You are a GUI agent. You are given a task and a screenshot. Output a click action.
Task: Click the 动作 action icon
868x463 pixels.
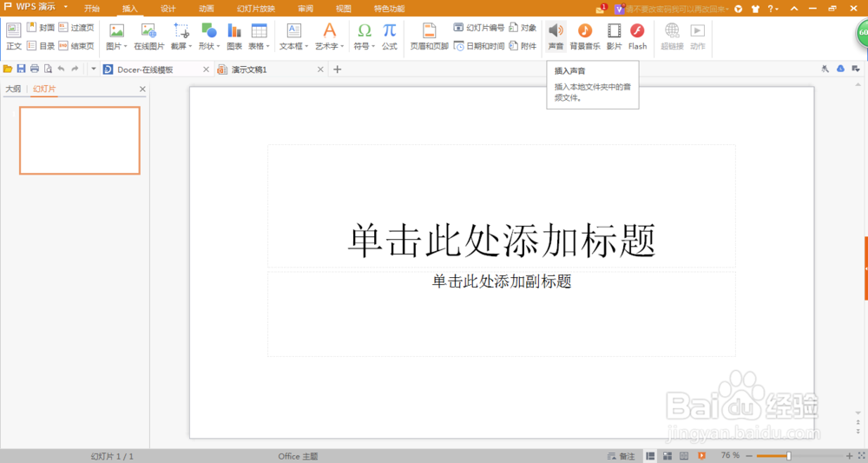[698, 30]
